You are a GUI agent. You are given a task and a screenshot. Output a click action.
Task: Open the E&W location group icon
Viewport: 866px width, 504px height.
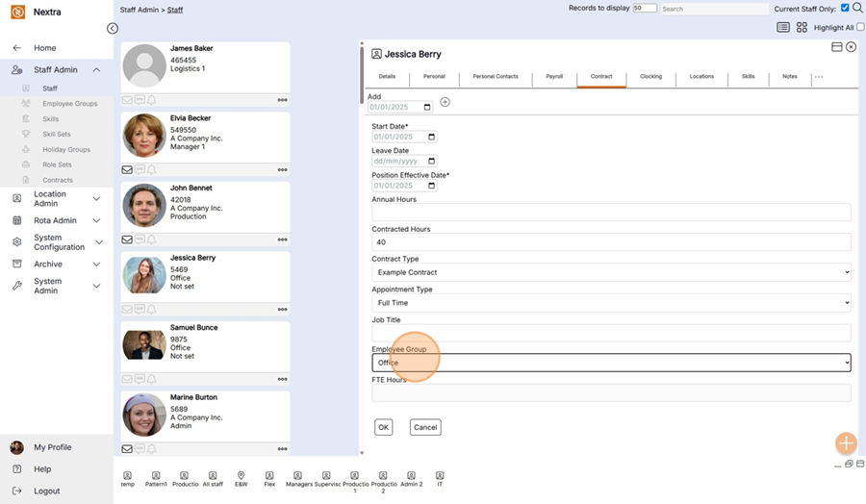click(241, 475)
